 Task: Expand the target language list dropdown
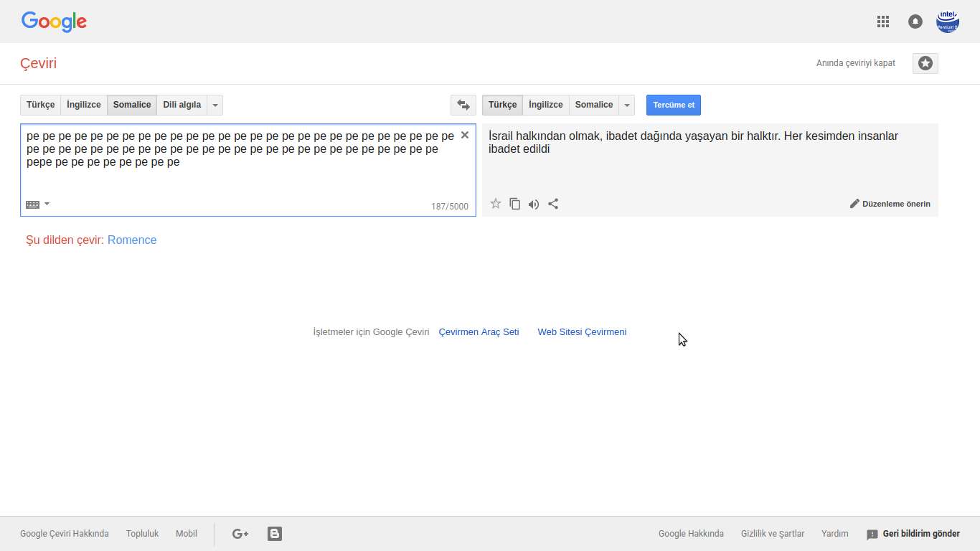[627, 105]
